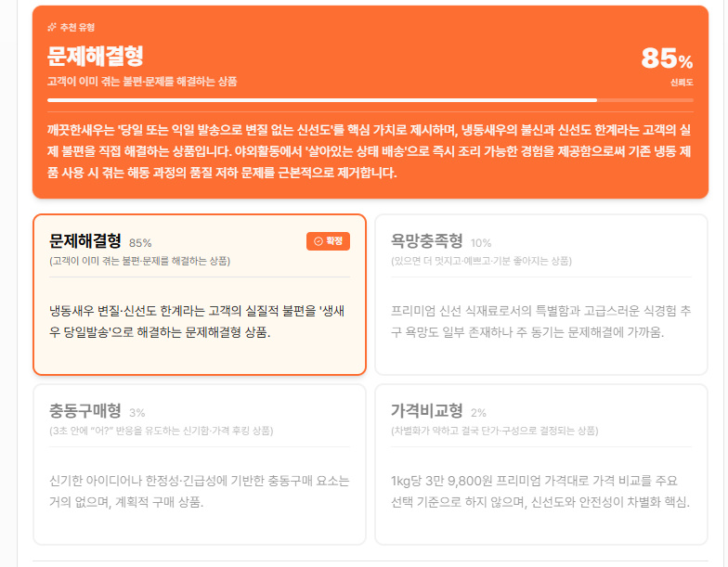The height and width of the screenshot is (567, 728).
Task: Click the large 문제해결형 banner heading
Action: 96,56
